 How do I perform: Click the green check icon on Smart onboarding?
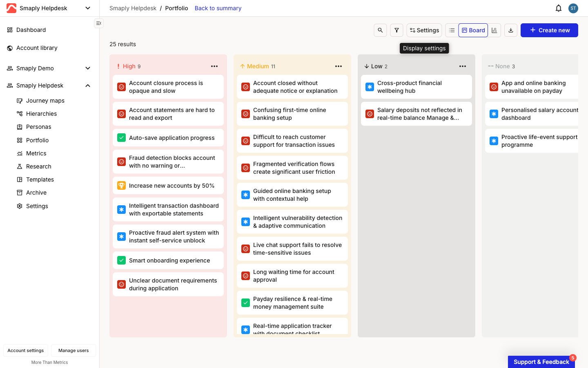121,260
